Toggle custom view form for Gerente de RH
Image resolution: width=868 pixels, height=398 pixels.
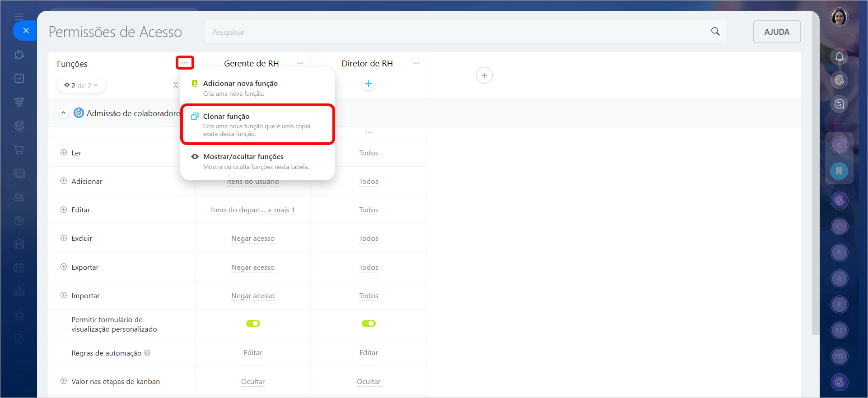click(253, 323)
